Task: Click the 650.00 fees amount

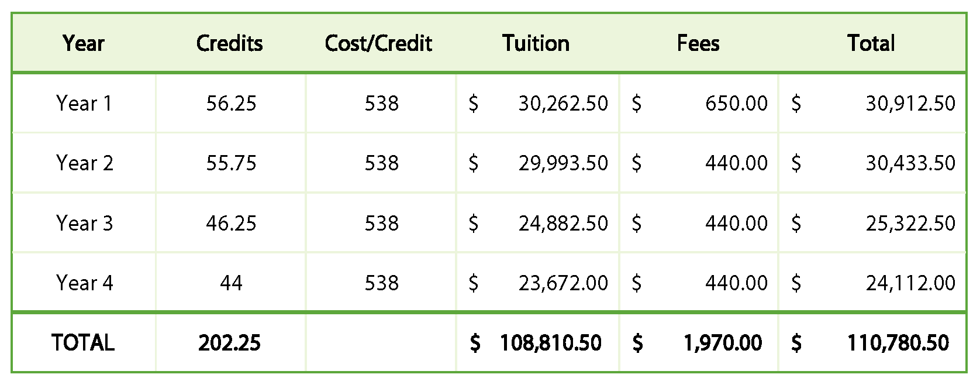Action: tap(736, 104)
